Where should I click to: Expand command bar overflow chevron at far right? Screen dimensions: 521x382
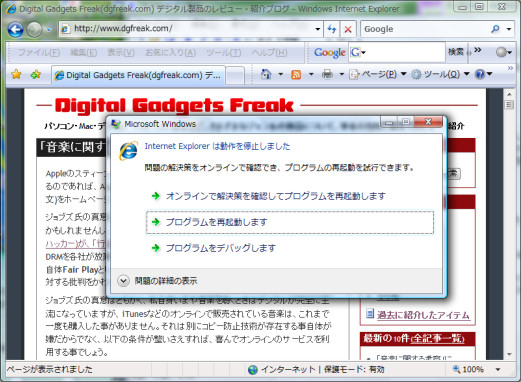point(510,68)
